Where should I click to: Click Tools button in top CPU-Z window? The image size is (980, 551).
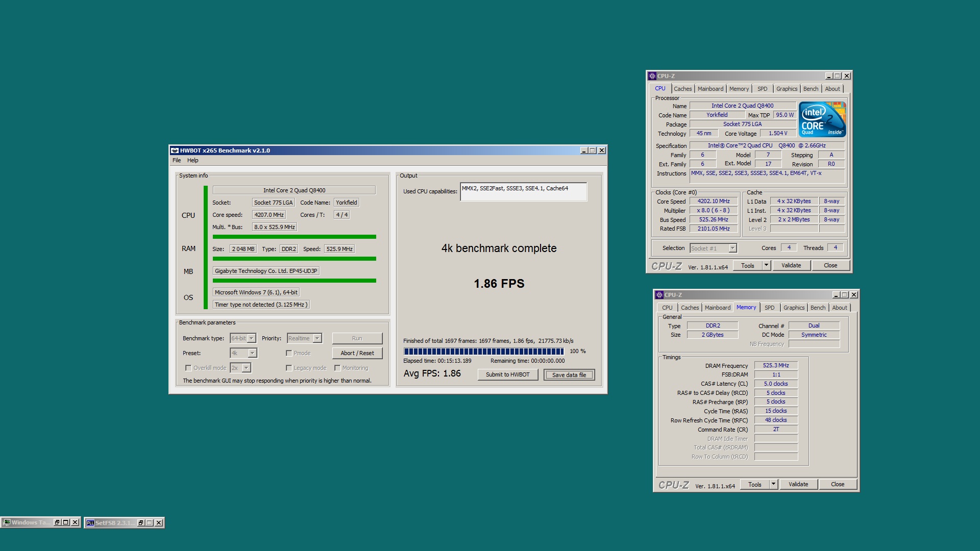click(x=748, y=265)
